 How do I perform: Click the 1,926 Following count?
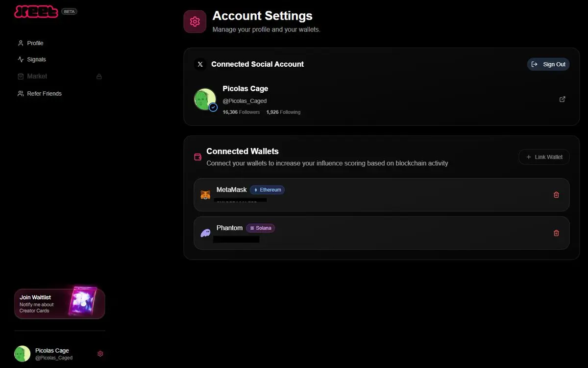coord(283,112)
